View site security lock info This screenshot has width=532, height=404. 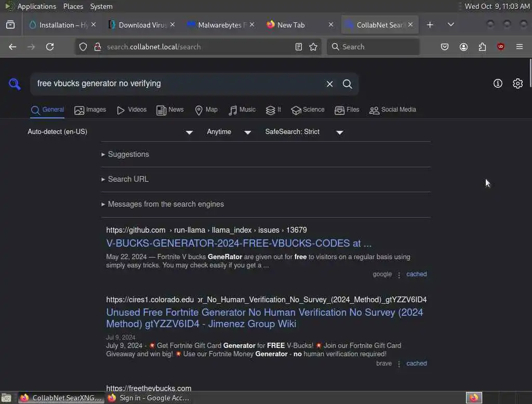tap(97, 47)
